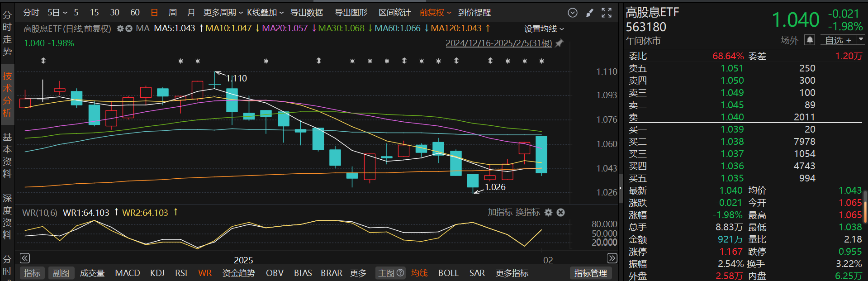Select the 日 daily K-line
Screen dimensions: 868x281
tap(154, 13)
